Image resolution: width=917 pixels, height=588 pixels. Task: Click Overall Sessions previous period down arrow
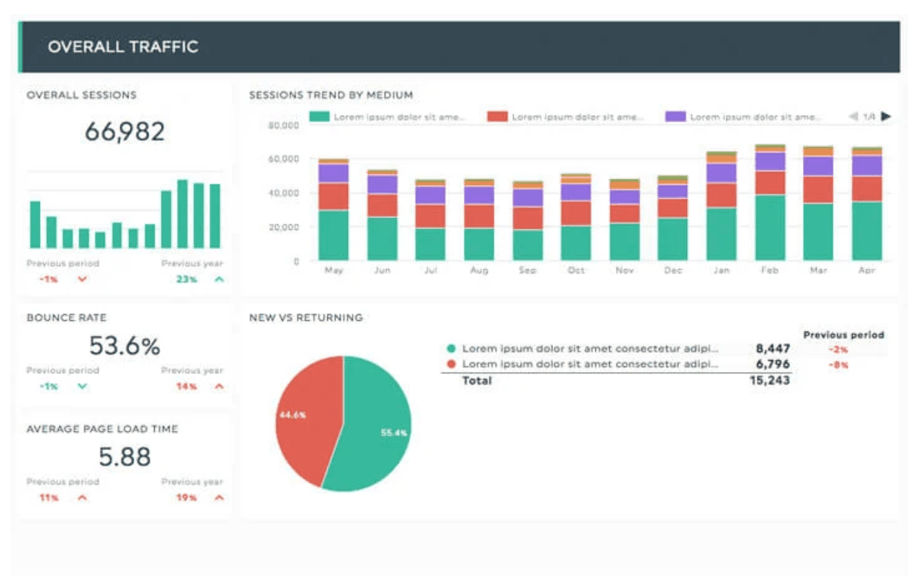82,280
